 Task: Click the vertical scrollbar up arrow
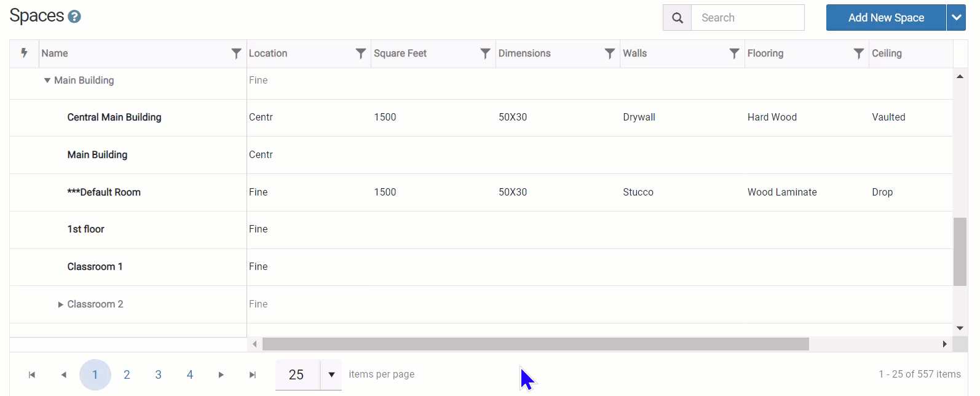tap(960, 76)
